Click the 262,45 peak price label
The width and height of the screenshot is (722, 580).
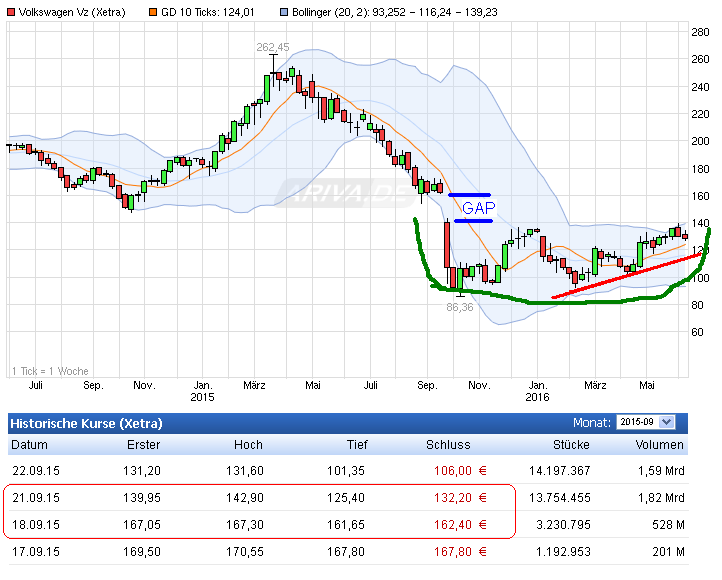(x=273, y=47)
